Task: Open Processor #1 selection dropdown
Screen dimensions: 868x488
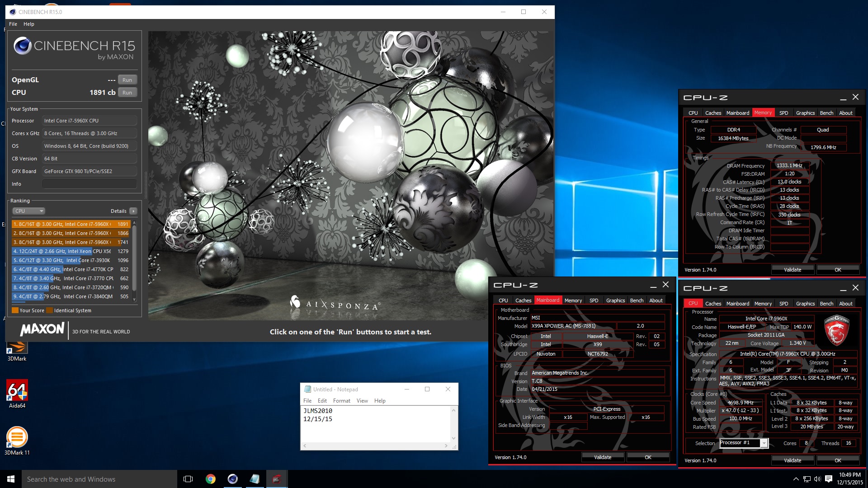Action: [x=744, y=443]
